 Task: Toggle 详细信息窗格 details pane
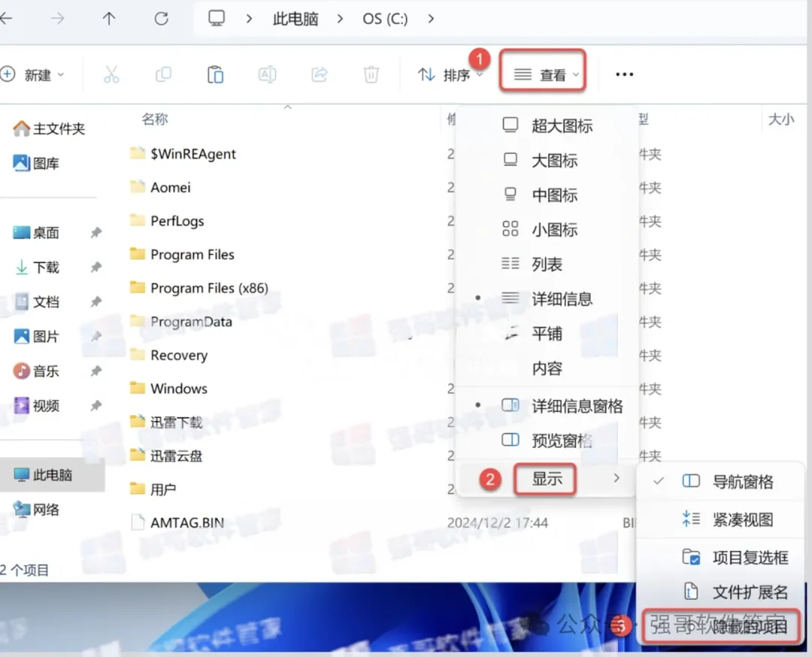point(547,406)
